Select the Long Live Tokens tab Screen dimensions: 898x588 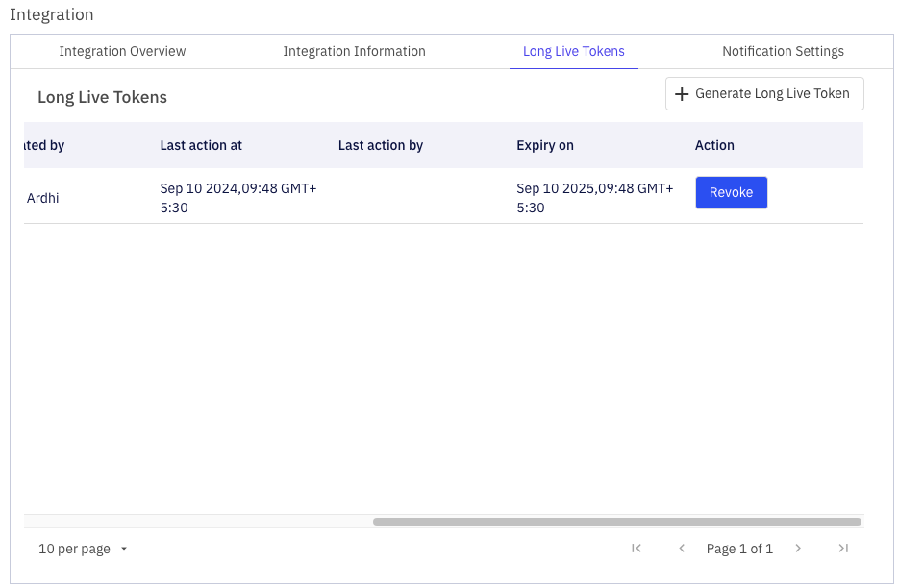tap(573, 51)
